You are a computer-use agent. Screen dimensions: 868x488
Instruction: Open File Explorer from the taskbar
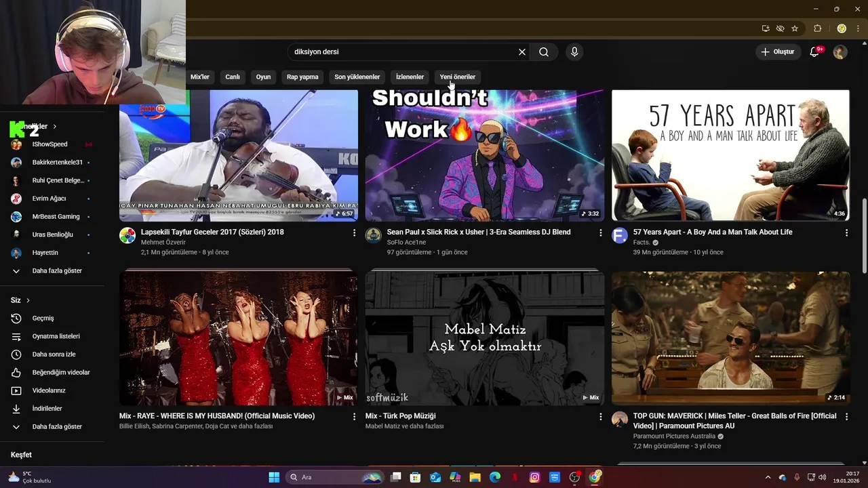475,477
